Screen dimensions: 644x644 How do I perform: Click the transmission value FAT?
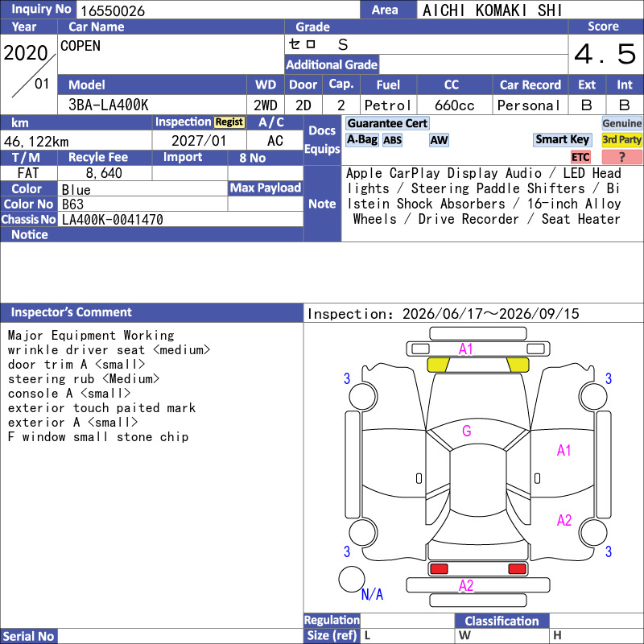point(28,173)
